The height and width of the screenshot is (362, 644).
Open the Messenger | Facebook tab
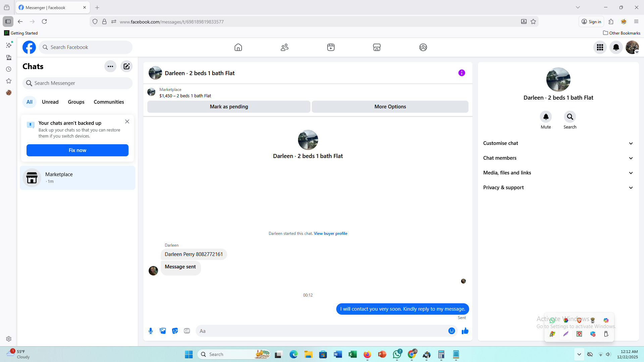pos(53,7)
